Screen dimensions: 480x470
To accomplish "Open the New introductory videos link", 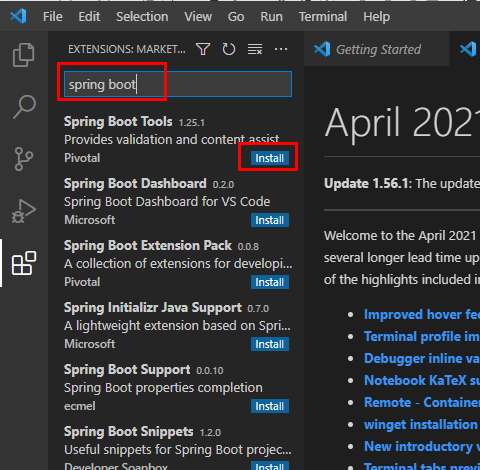I will pyautogui.click(x=422, y=446).
